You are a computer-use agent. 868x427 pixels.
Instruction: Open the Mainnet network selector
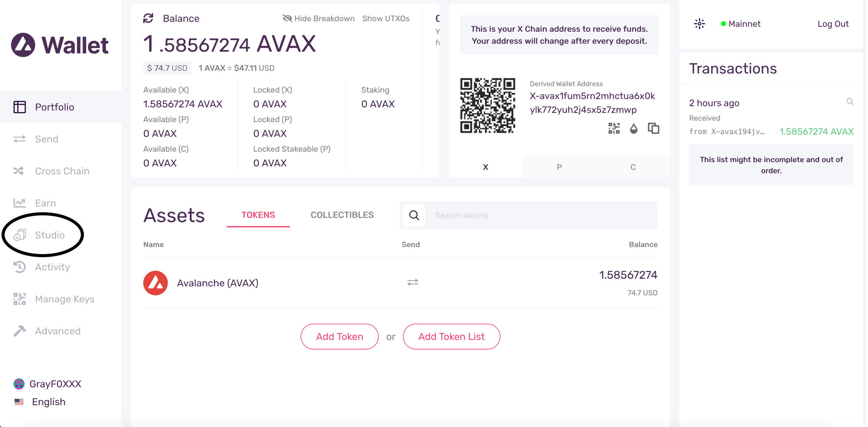click(740, 24)
